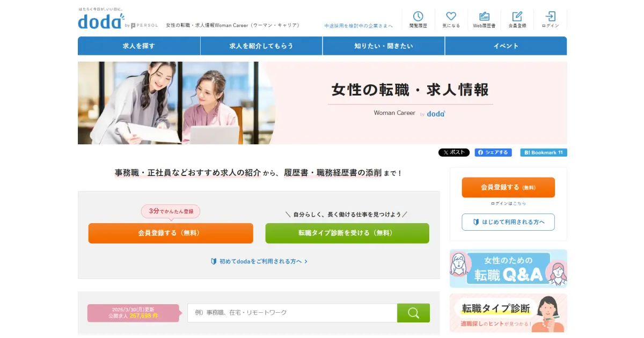644x338 pixels.
Task: Open the 知りたい・聞きたい menu tab
Action: (384, 46)
